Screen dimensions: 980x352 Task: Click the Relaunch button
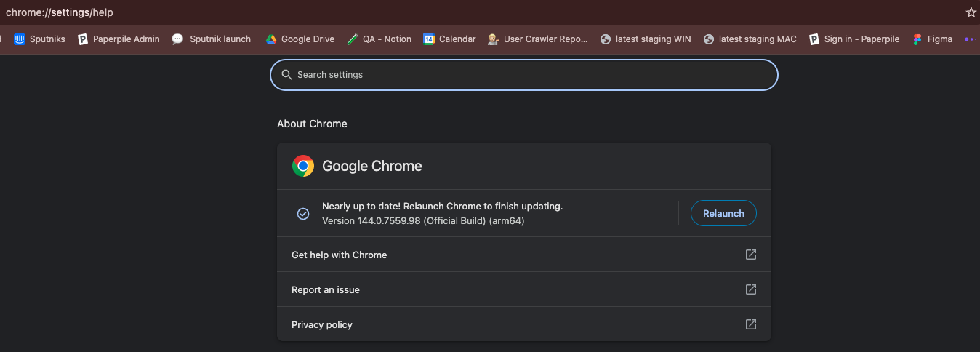pyautogui.click(x=723, y=213)
